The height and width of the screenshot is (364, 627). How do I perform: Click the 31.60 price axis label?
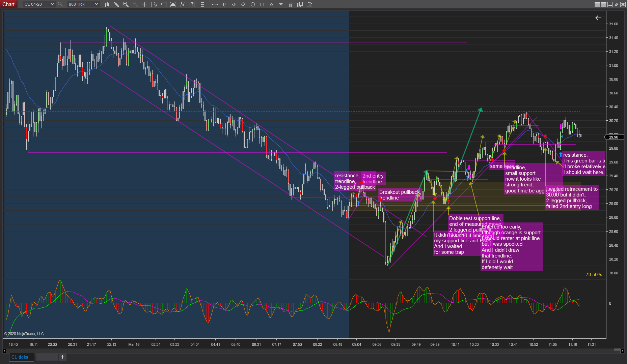pos(614,24)
